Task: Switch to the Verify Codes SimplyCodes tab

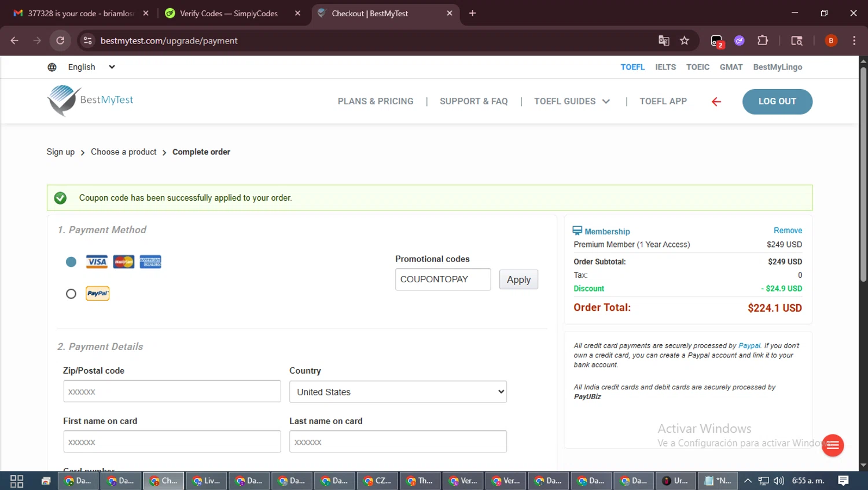Action: pos(229,13)
